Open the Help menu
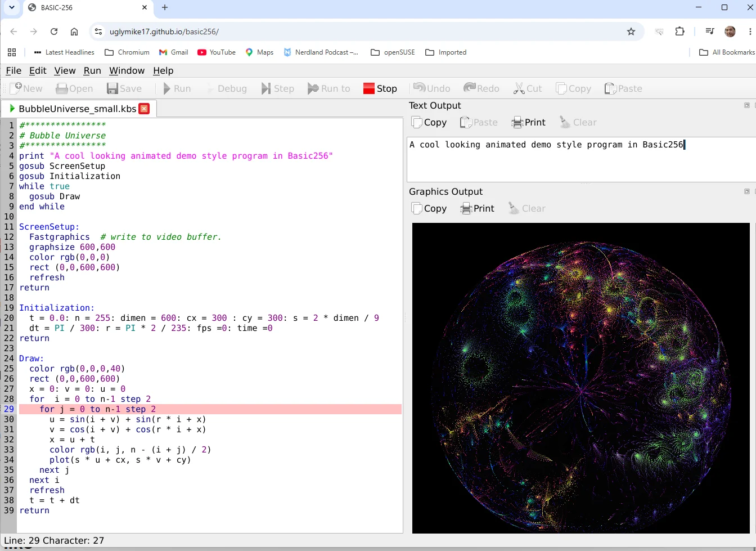756x551 pixels. 163,70
